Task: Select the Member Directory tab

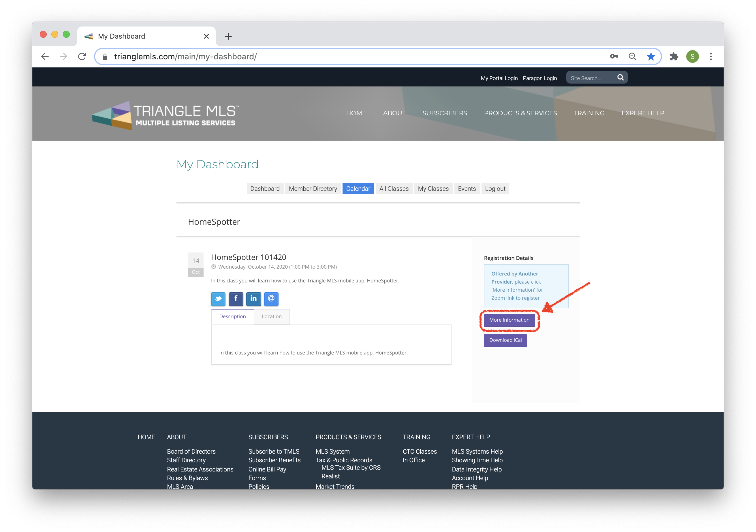Action: pos(313,189)
